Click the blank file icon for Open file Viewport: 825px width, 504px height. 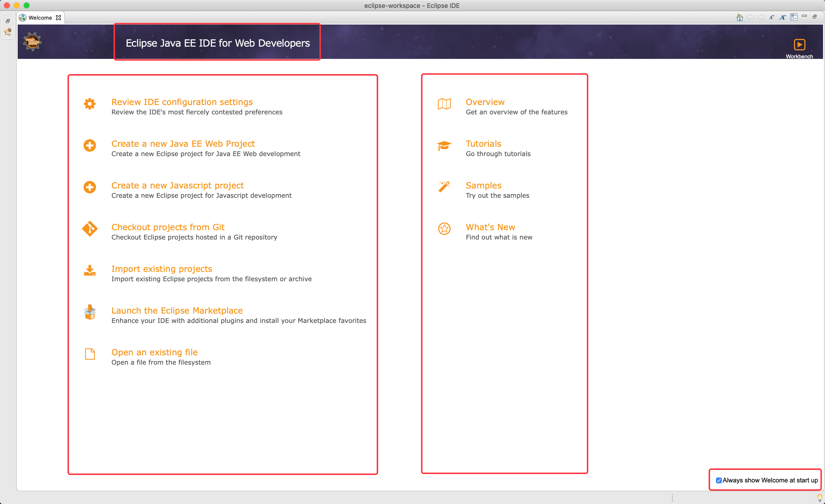coord(90,354)
